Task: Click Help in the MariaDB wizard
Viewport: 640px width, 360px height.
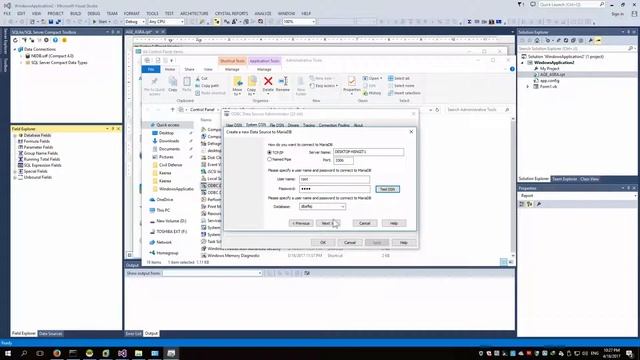Action: (394, 223)
